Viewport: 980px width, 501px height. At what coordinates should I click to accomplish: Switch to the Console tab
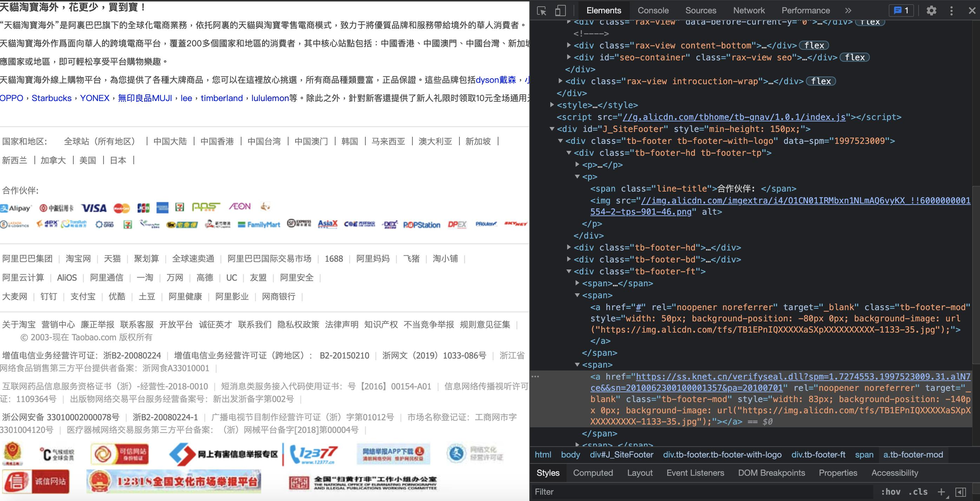pos(653,11)
